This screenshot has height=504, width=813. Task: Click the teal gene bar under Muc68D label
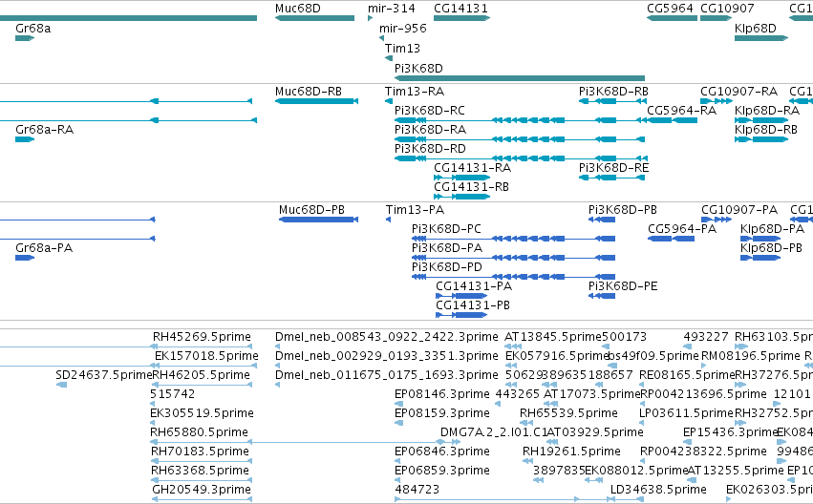(x=314, y=18)
